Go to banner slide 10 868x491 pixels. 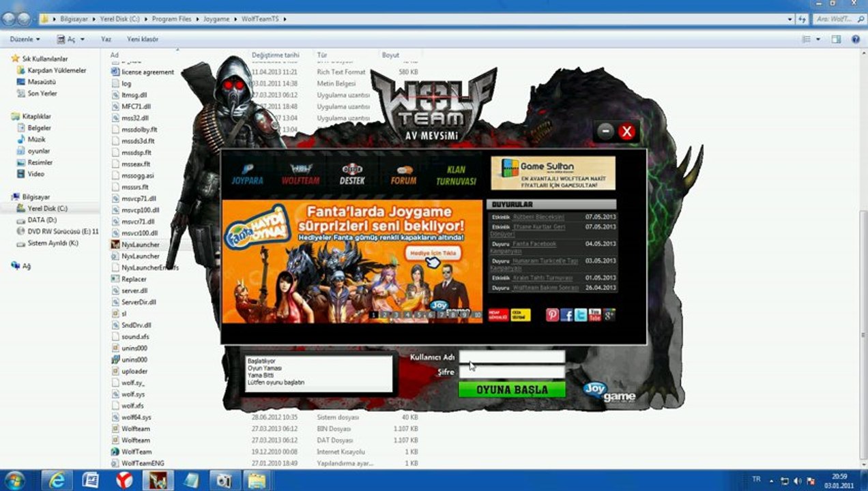tap(477, 315)
